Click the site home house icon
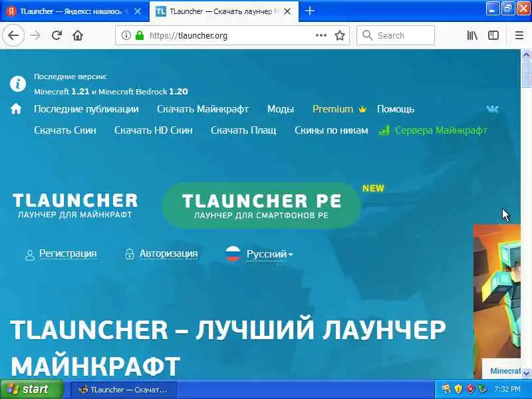The height and width of the screenshot is (399, 532). (16, 109)
